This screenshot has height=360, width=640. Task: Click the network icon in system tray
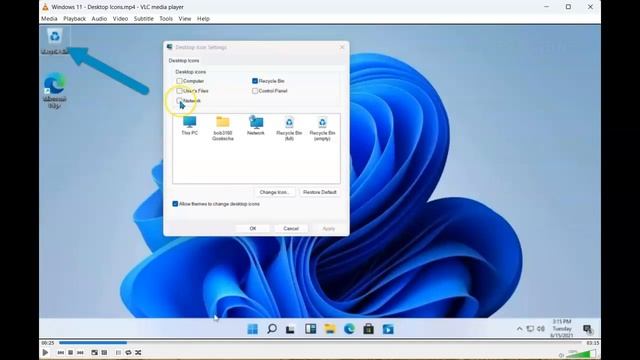pyautogui.click(x=530, y=329)
